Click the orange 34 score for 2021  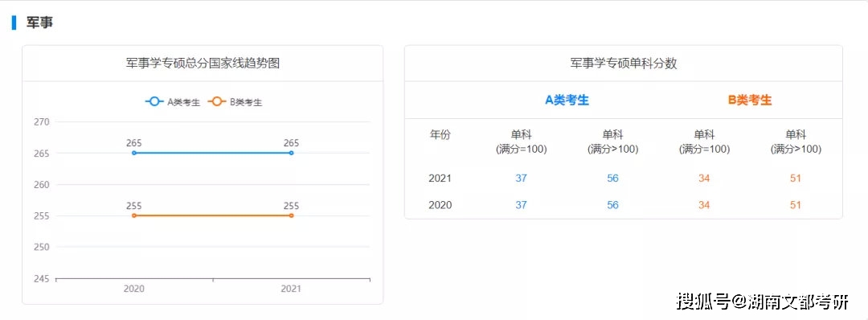(x=704, y=178)
